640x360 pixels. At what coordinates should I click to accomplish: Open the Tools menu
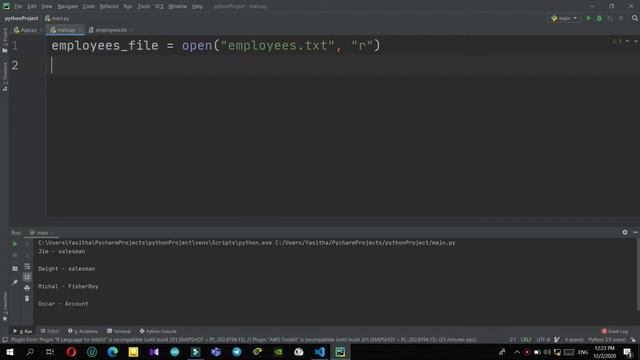click(x=143, y=7)
